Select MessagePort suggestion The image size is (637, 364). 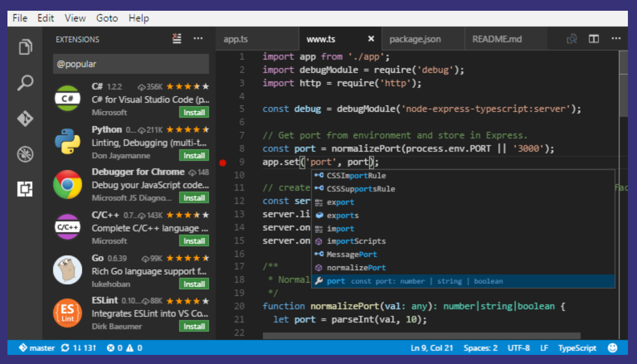(x=463, y=254)
